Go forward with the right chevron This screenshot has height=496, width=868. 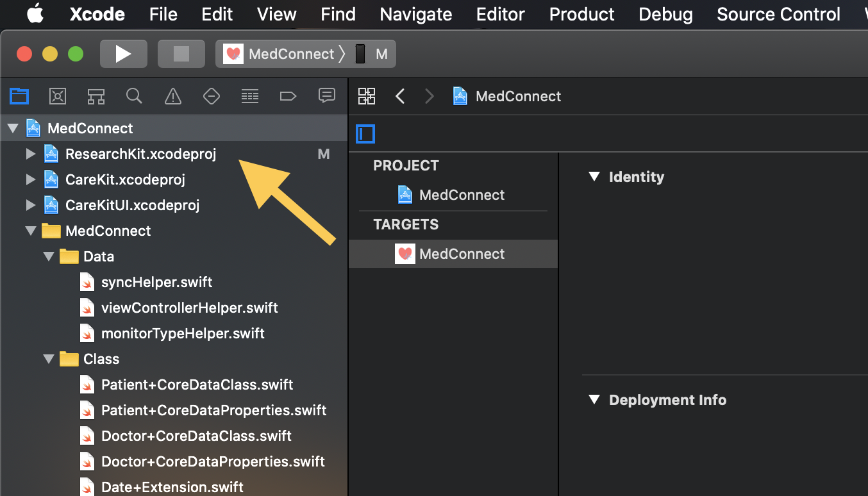pos(430,96)
